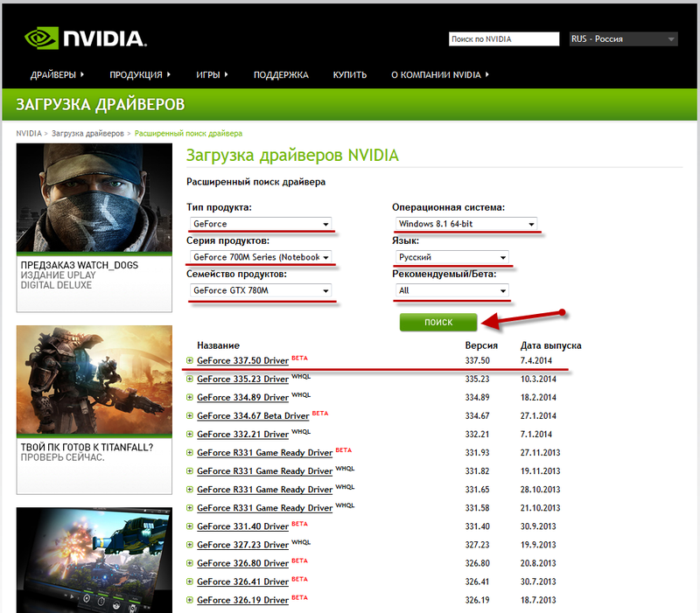Open the GeForce 337.50 Driver link

coord(242,360)
